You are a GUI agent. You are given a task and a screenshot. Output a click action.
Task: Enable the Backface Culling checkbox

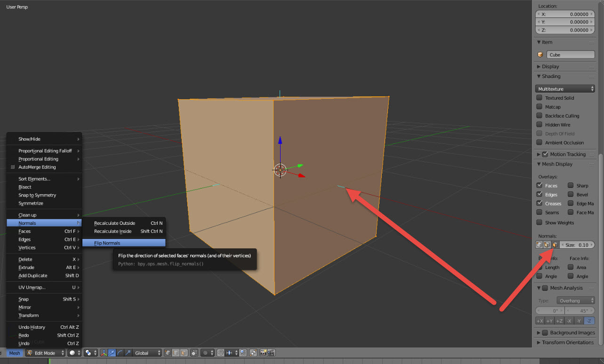click(540, 116)
